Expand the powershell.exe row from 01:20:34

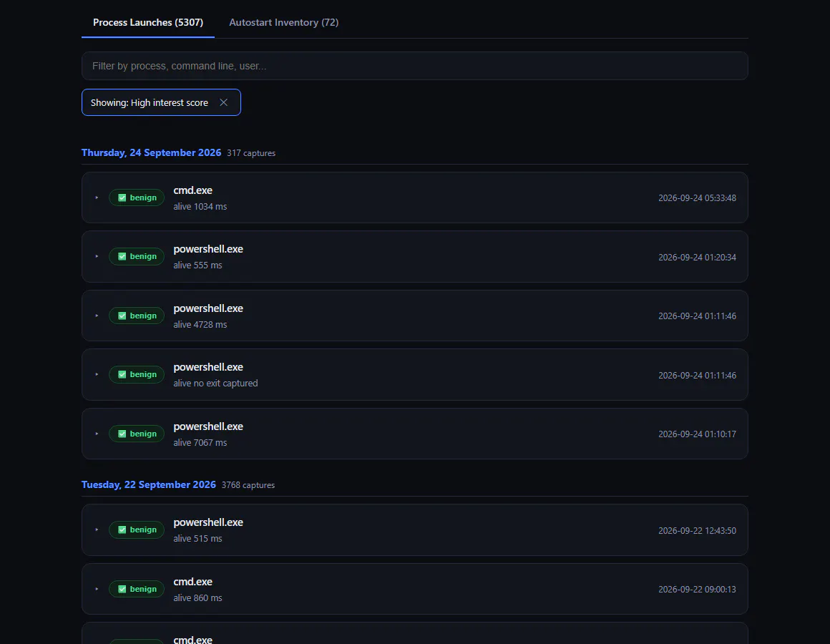click(97, 256)
